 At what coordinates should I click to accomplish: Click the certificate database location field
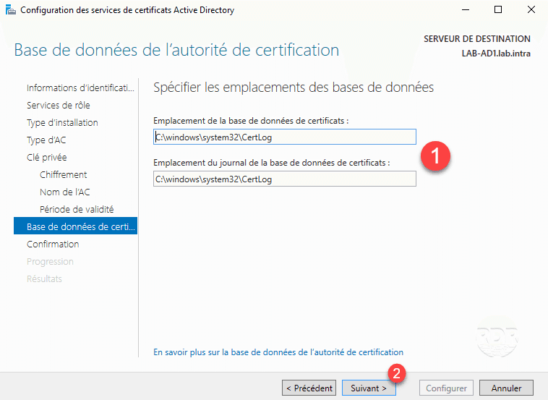point(284,137)
